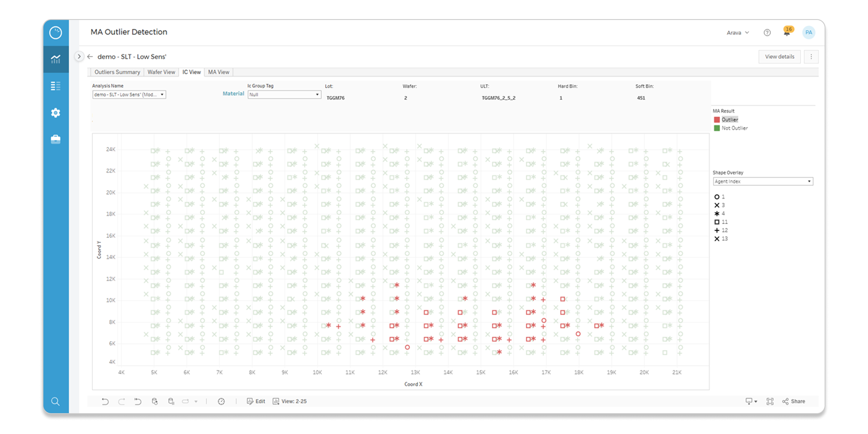
Task: Click the Share button at bottom right
Action: [794, 401]
